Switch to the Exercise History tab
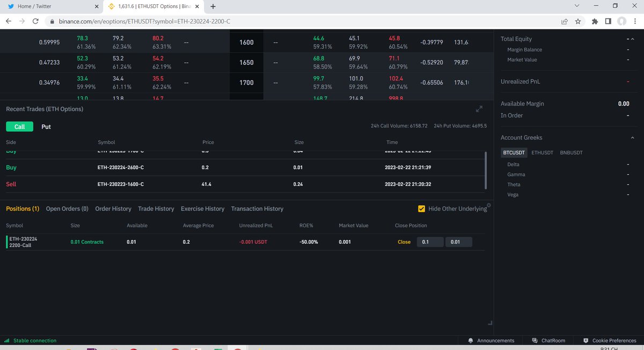Viewport: 644px width, 350px height. tap(202, 208)
